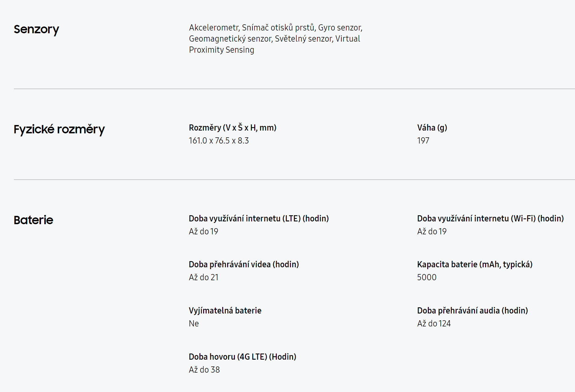
Task: Select audio playback value Až do 124
Action: 434,324
